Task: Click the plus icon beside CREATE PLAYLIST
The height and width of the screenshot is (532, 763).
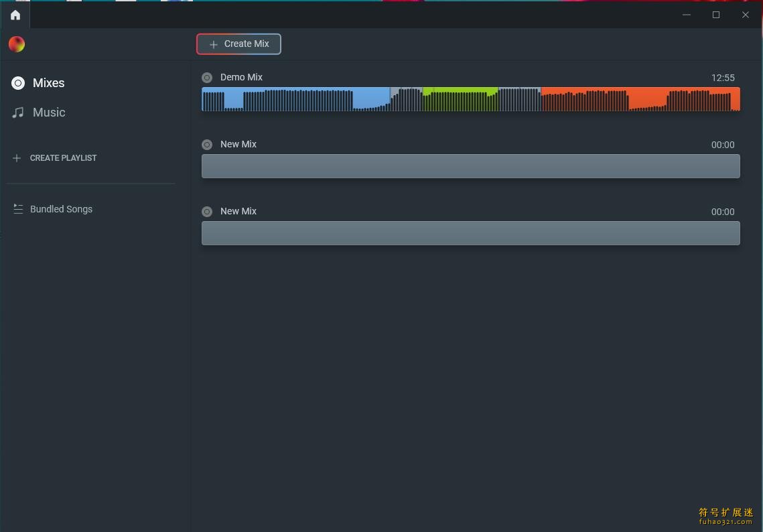Action: click(x=17, y=158)
